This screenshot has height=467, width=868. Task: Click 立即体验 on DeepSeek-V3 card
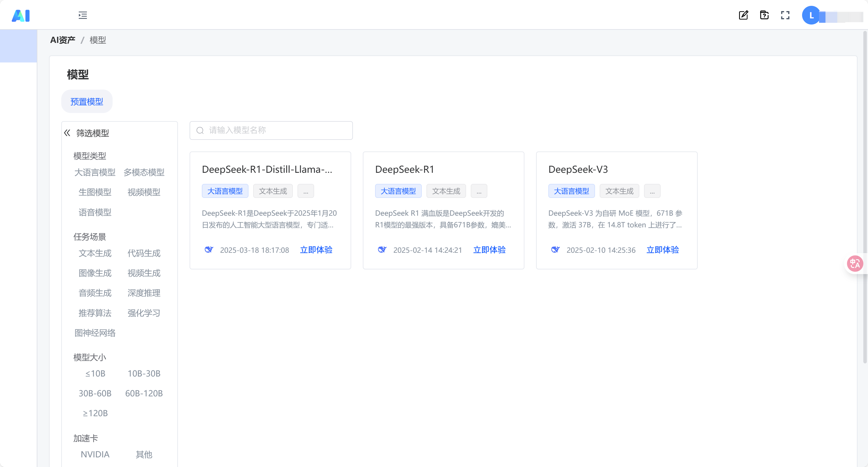(x=662, y=250)
